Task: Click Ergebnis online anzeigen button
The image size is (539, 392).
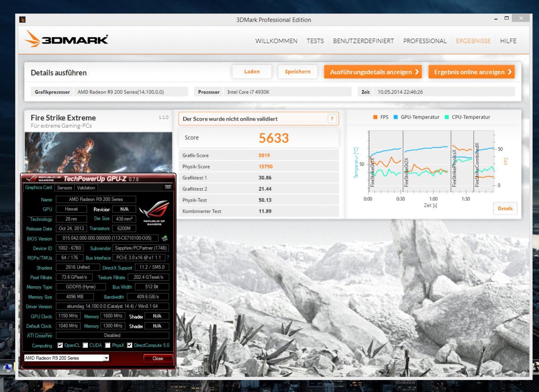Action: [471, 72]
